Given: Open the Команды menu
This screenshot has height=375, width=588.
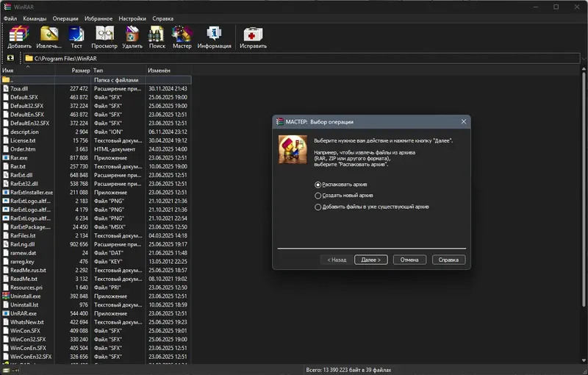Looking at the screenshot, I should [x=35, y=18].
